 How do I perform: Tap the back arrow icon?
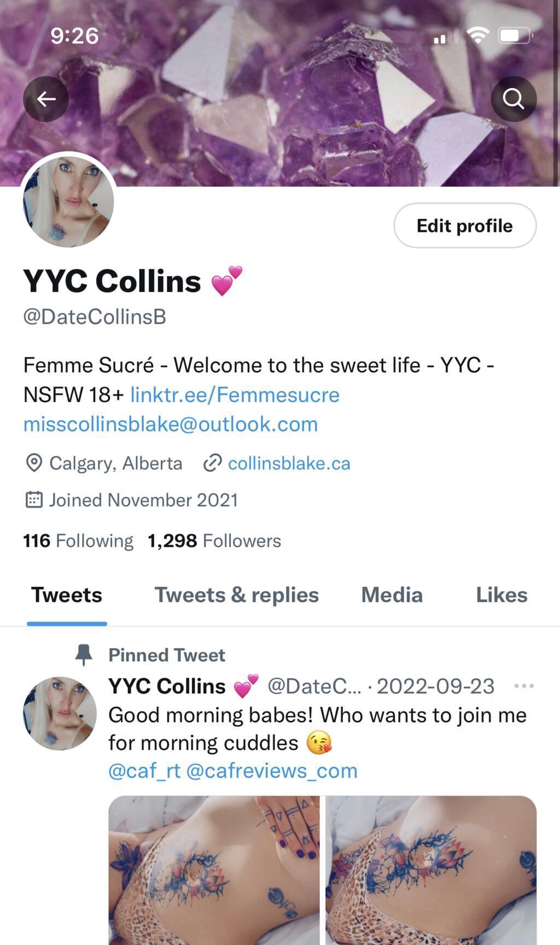coord(46,99)
